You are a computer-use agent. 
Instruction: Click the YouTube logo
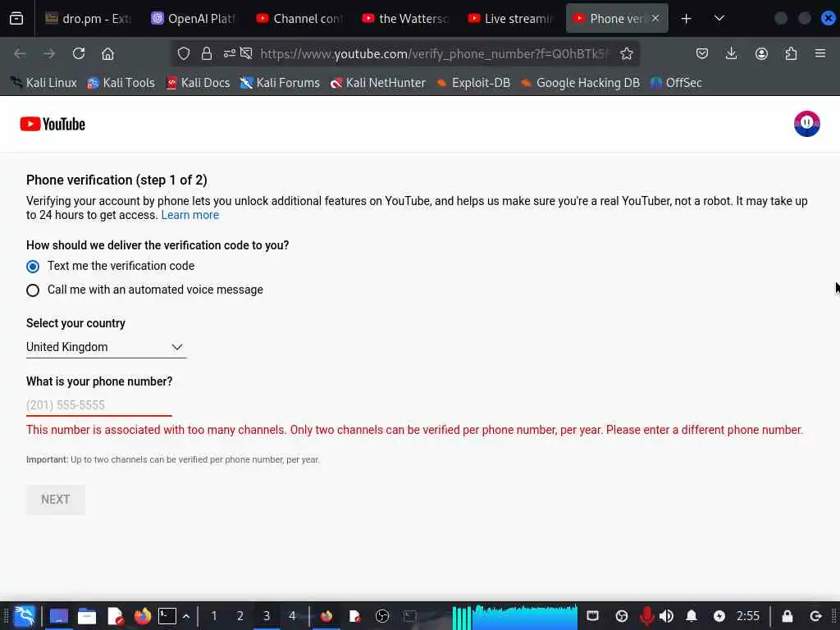52,125
